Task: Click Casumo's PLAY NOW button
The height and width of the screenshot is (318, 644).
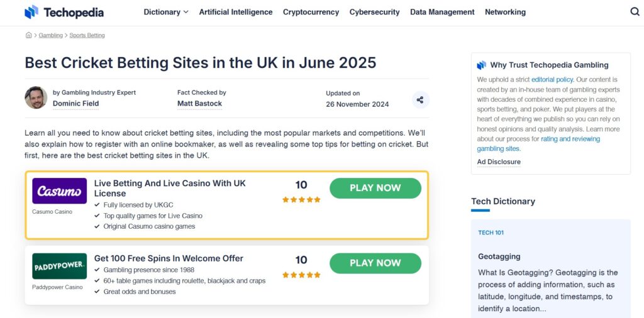Action: 375,189
